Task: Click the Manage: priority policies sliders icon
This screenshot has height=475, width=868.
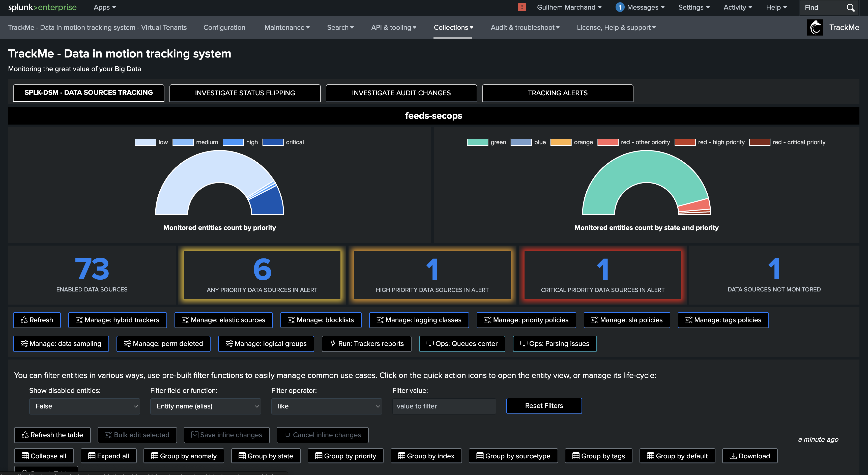Action: click(487, 320)
